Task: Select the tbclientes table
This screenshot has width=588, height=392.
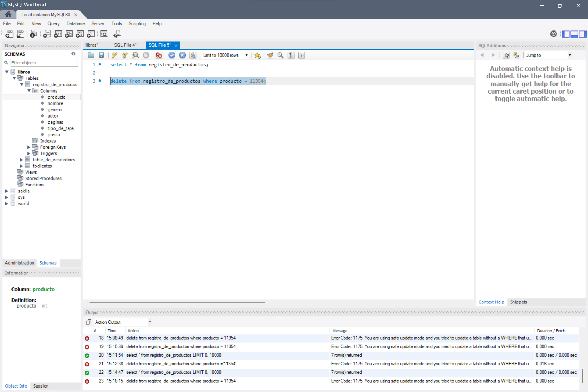Action: tap(42, 166)
